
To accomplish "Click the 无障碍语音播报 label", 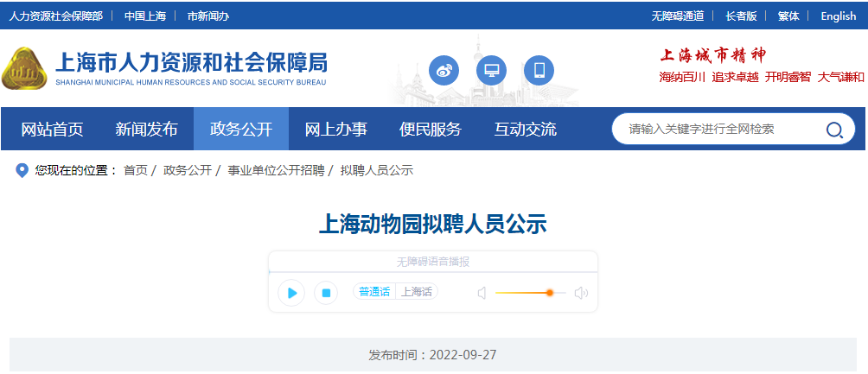I will click(x=433, y=262).
